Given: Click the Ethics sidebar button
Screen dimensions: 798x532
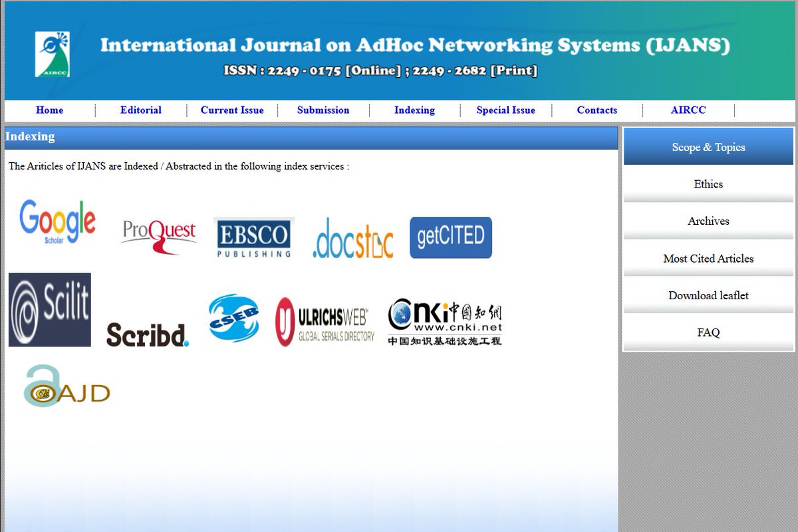Looking at the screenshot, I should (x=708, y=184).
